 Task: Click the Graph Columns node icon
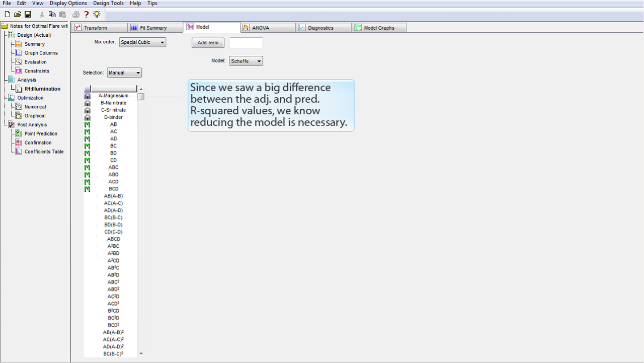(x=19, y=53)
